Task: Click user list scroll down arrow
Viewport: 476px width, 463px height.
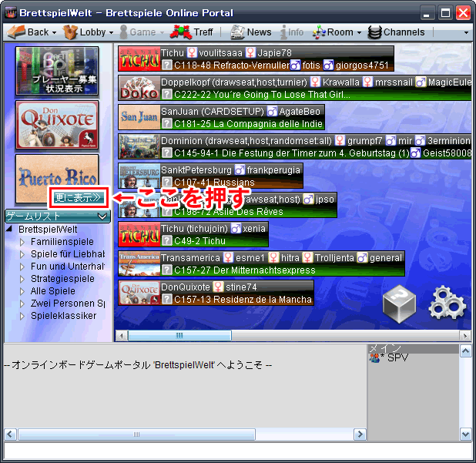Action: 466,434
